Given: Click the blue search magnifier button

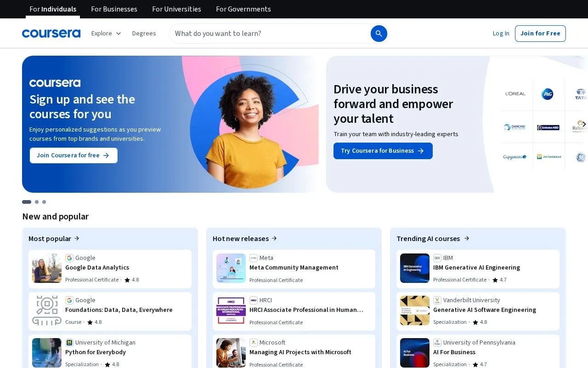Looking at the screenshot, I should [379, 34].
